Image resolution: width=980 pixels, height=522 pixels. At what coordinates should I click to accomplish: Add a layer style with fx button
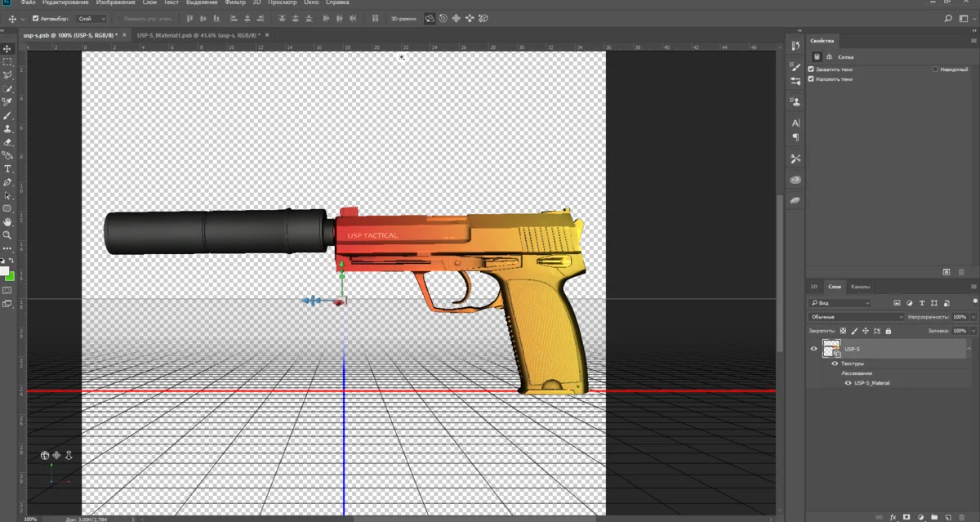coord(893,517)
